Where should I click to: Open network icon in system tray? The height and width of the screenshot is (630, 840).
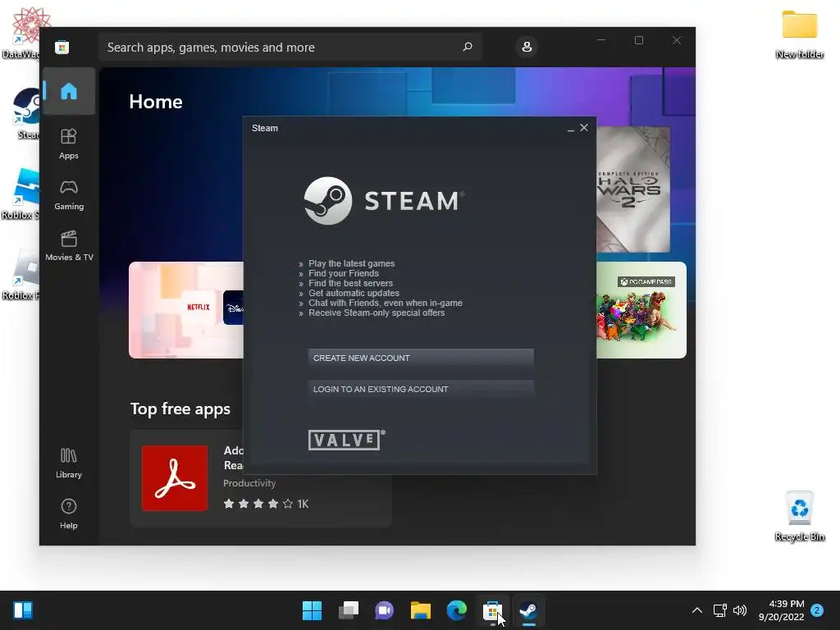click(720, 610)
